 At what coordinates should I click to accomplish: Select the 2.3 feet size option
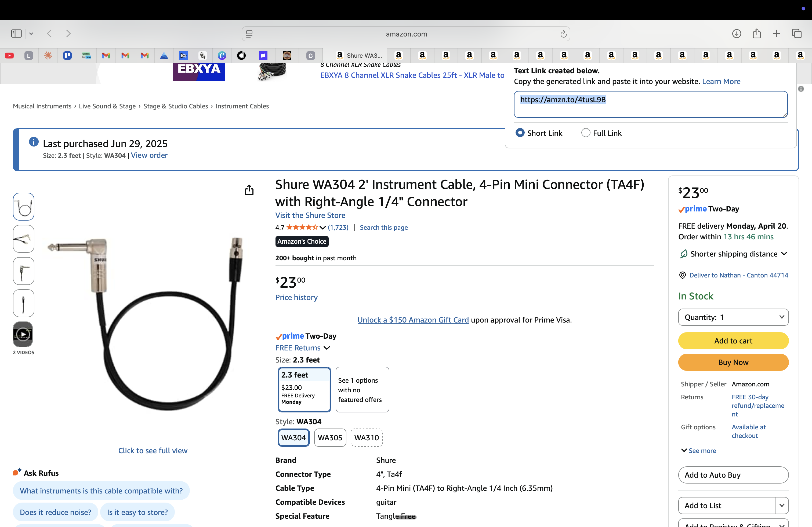click(x=304, y=390)
